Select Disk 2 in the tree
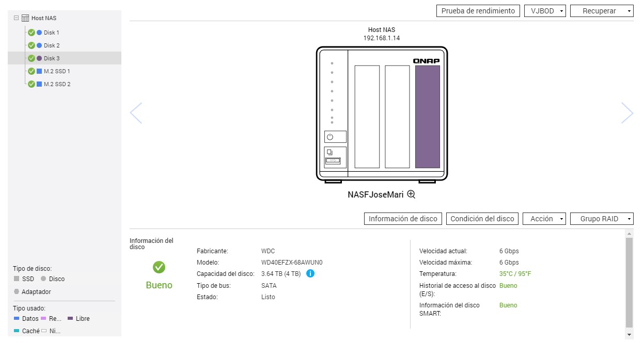 pyautogui.click(x=52, y=45)
